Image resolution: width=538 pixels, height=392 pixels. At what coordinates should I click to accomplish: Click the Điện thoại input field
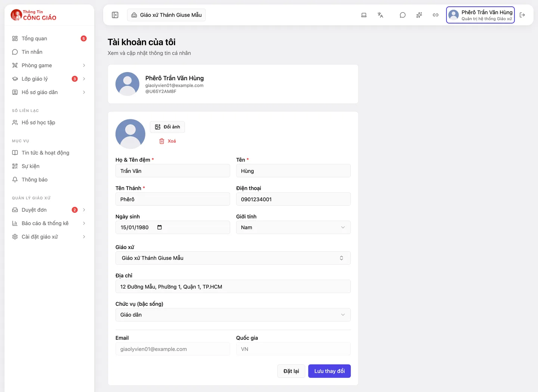point(293,199)
